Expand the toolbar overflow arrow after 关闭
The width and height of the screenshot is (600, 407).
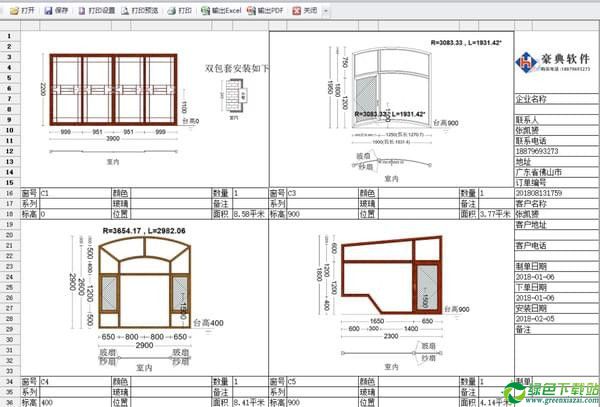tap(327, 8)
